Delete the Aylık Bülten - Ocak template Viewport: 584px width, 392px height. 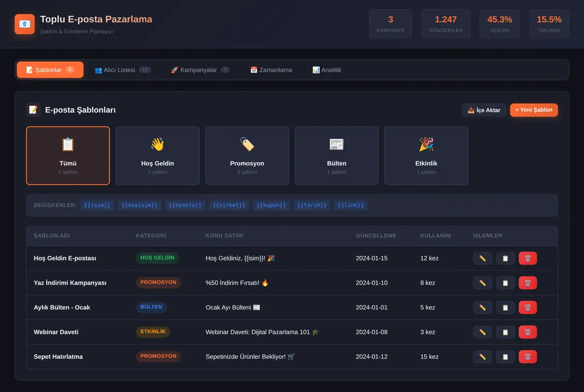click(528, 307)
